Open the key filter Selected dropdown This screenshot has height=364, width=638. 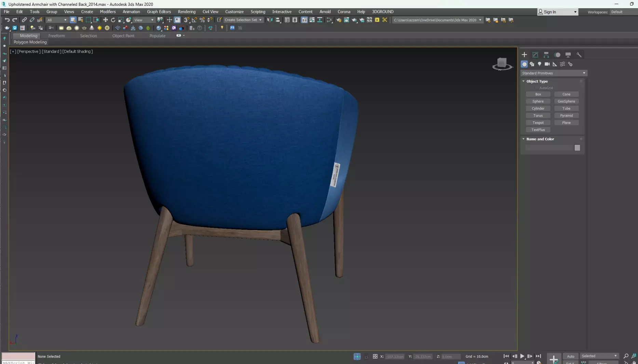pos(599,356)
